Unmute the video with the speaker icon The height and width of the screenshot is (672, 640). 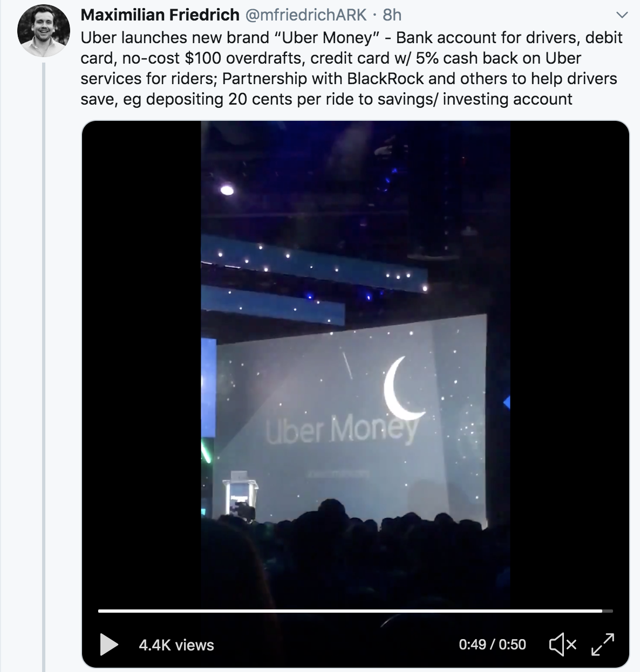click(562, 644)
